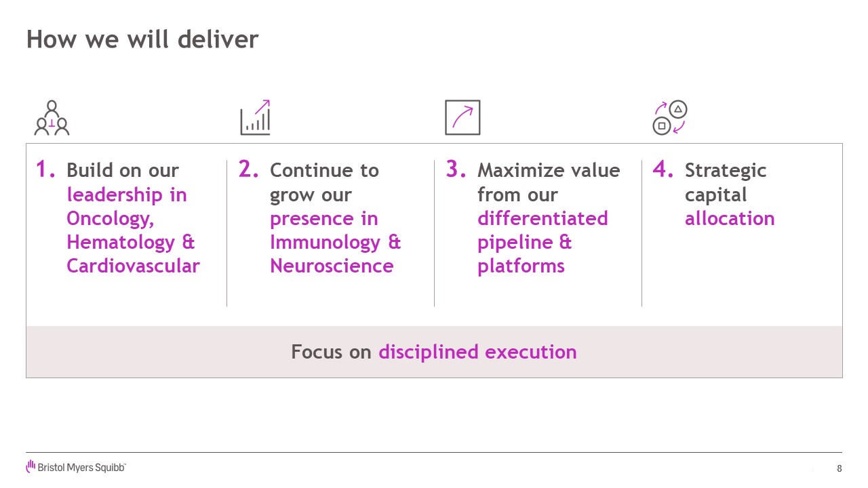
Task: Click the boxed upward arrow icon
Action: (x=462, y=117)
